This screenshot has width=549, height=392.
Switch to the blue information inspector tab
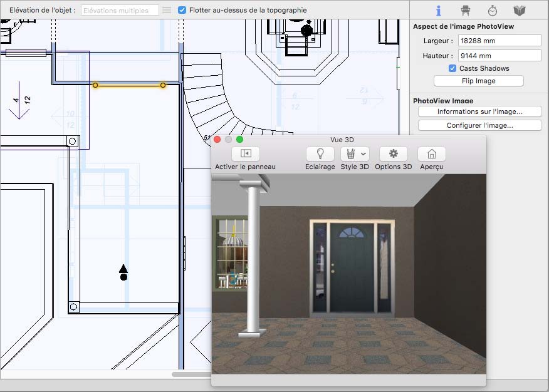coord(439,11)
